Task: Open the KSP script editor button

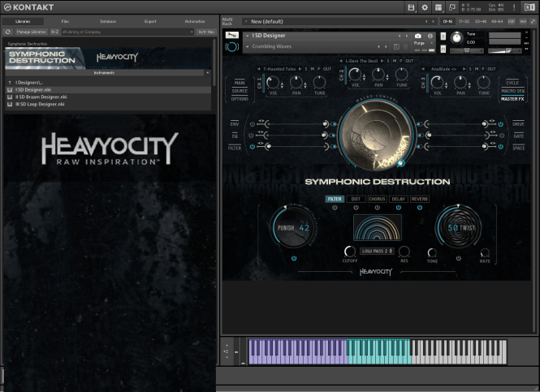Action: click(512, 21)
